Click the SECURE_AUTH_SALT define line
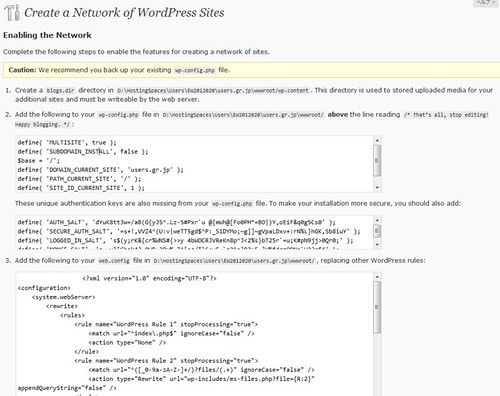This screenshot has width=500, height=396. pyautogui.click(x=189, y=231)
